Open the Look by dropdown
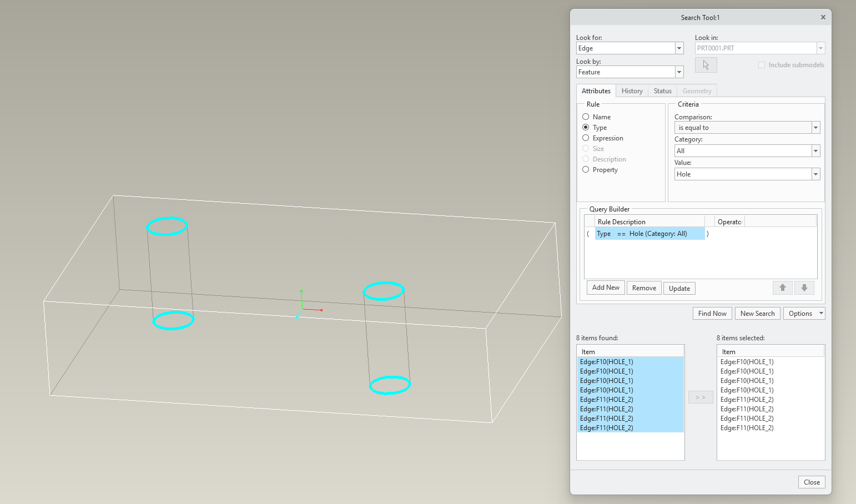Screen dimensions: 856x504 pos(678,72)
